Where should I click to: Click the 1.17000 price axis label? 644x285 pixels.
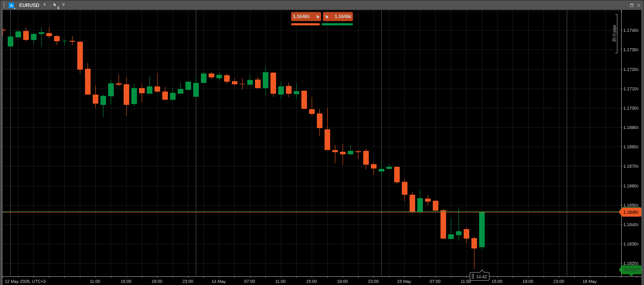(x=631, y=108)
